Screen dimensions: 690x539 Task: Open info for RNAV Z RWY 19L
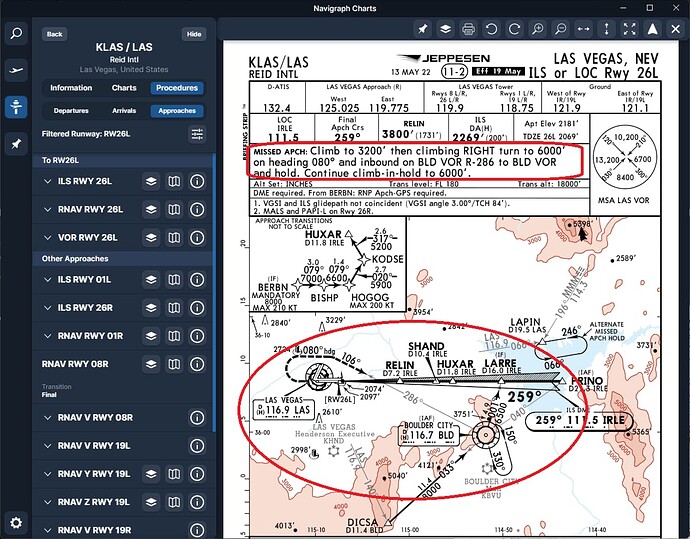click(197, 502)
